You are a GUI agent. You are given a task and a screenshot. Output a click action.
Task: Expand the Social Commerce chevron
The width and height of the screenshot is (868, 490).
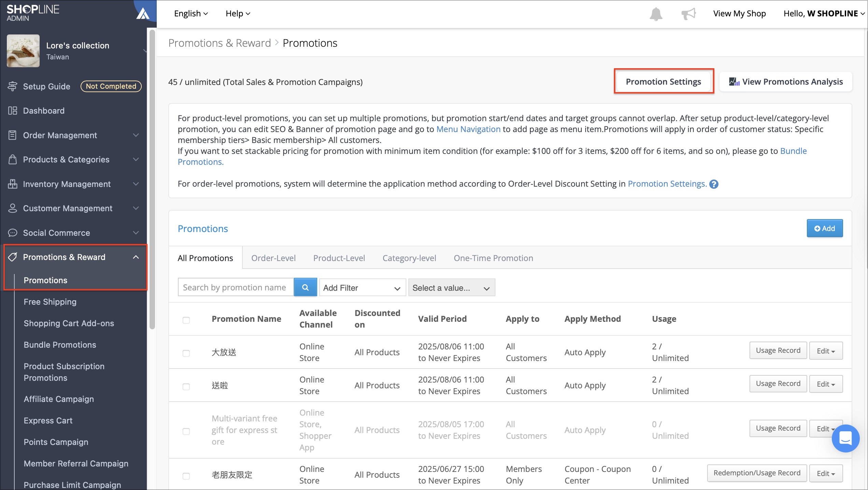point(136,233)
